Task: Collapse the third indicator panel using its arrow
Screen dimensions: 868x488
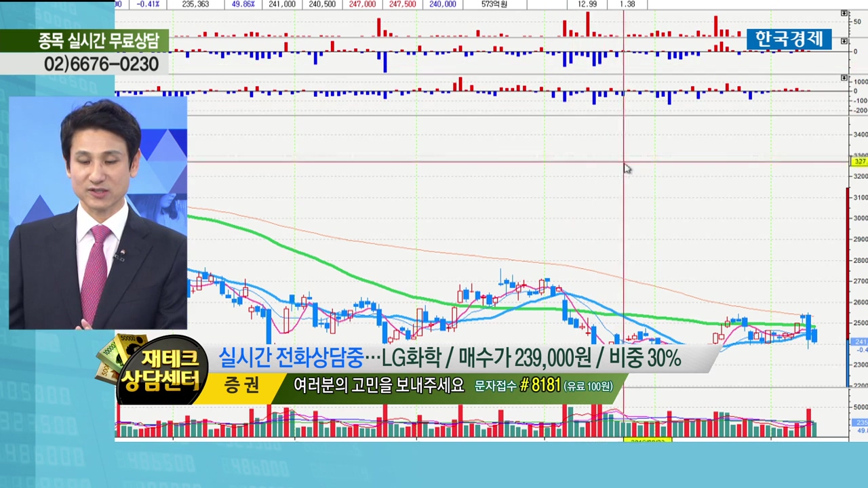Action: point(844,78)
